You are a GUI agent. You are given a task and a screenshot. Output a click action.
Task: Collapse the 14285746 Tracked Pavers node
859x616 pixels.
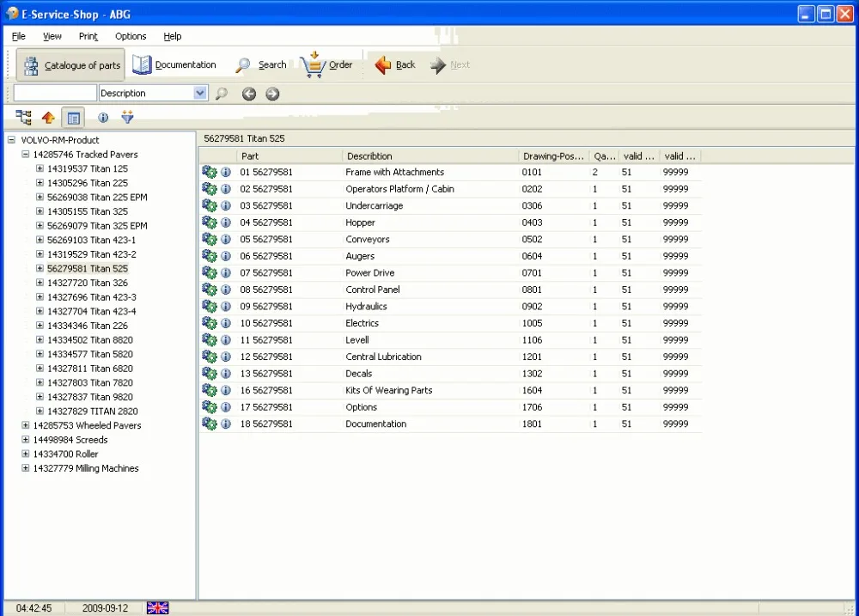point(25,155)
